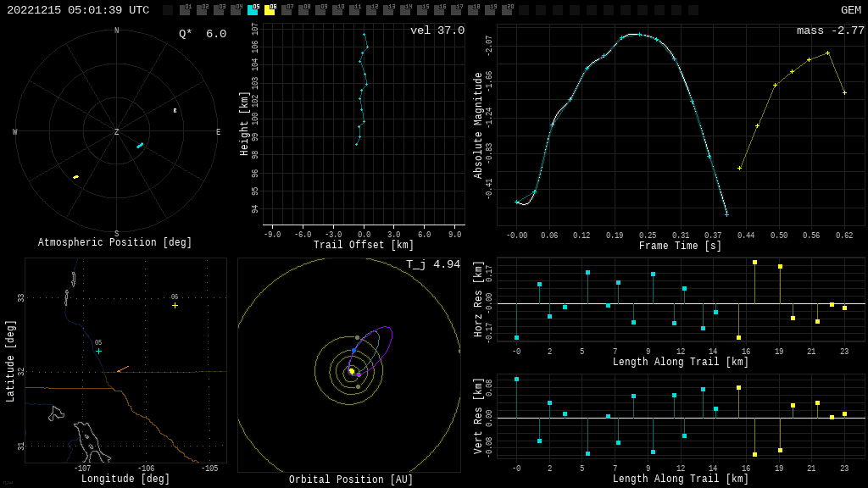Click the Q* 6.0 readout
Viewport: 868px width, 488px height.
pos(203,34)
